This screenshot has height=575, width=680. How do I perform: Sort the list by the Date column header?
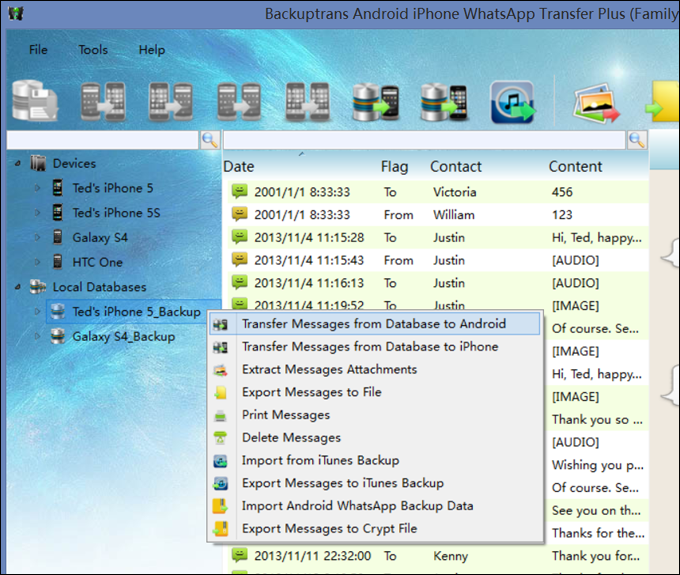click(239, 167)
